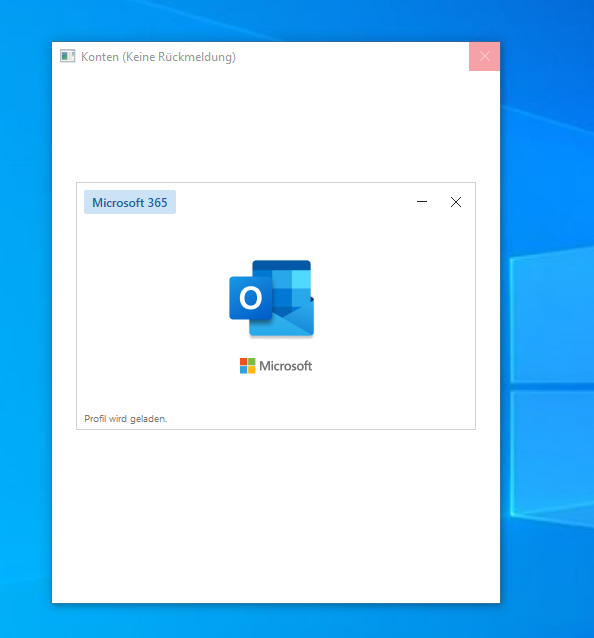The width and height of the screenshot is (594, 638).
Task: Minimize the Outlook splash screen
Action: click(422, 202)
